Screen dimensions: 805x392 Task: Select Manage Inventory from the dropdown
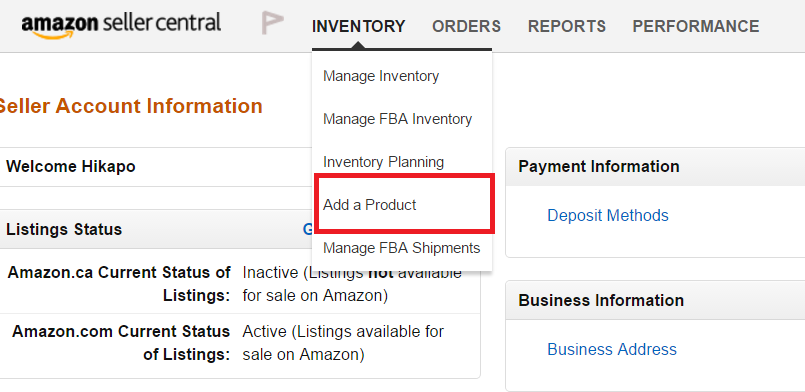click(381, 76)
